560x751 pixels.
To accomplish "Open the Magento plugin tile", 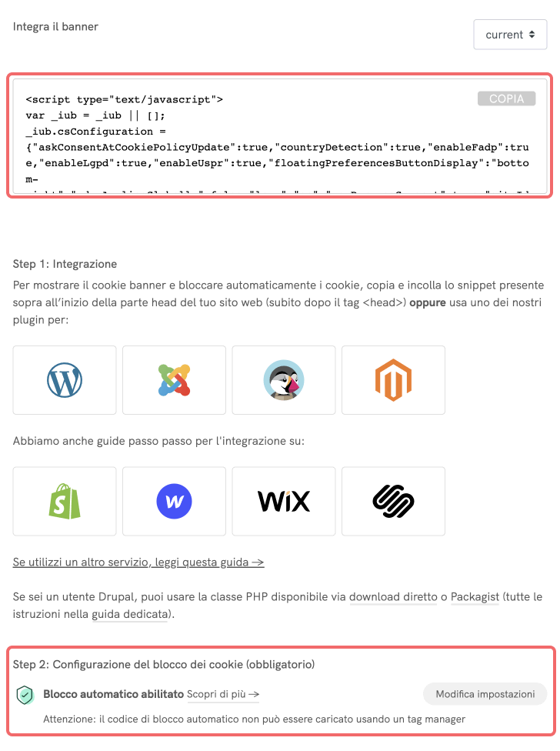I will tap(393, 380).
